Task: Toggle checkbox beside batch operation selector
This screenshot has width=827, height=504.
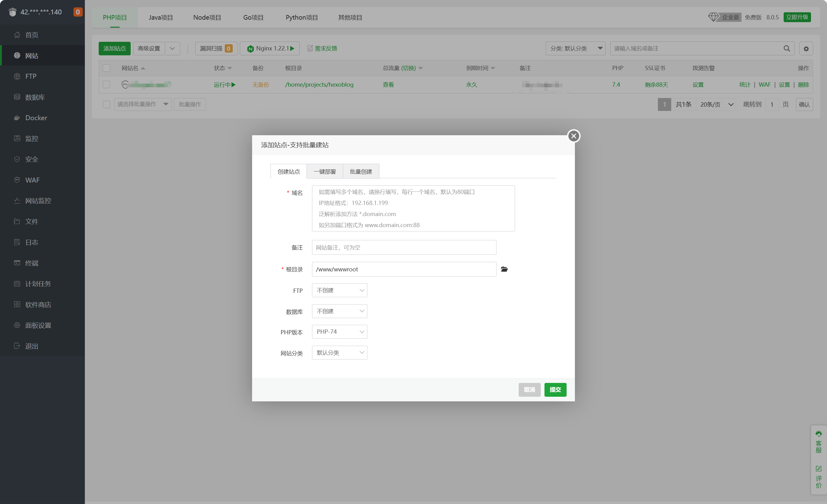Action: (106, 104)
